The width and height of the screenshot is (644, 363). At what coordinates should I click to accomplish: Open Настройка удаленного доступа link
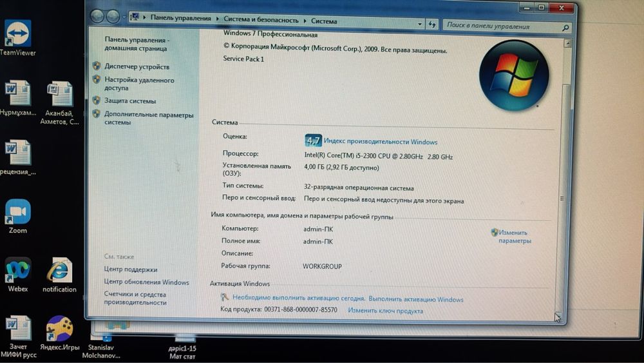click(x=139, y=84)
